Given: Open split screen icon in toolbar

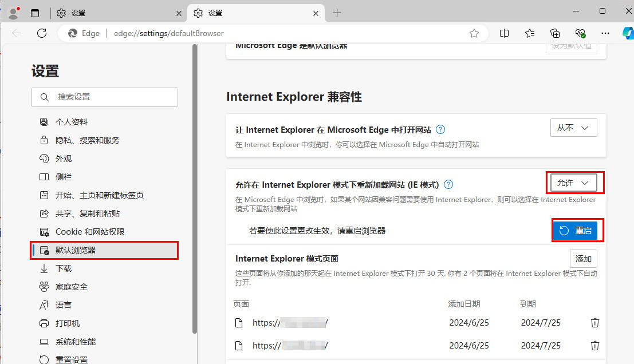Looking at the screenshot, I should [504, 33].
